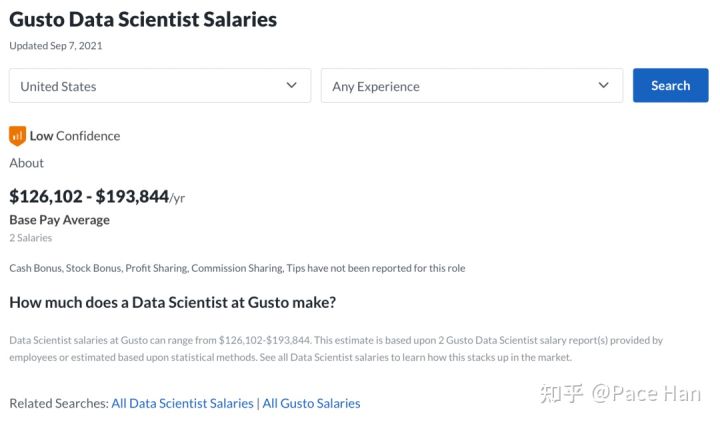720x423 pixels.
Task: Open the Any Experience dropdown
Action: [472, 86]
